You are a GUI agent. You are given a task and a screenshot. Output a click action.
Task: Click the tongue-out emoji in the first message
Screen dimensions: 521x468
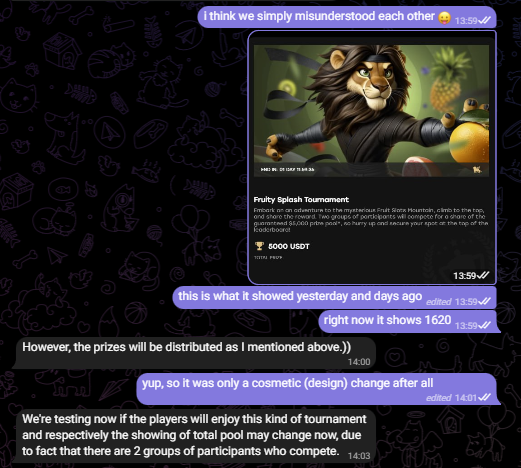(x=444, y=17)
